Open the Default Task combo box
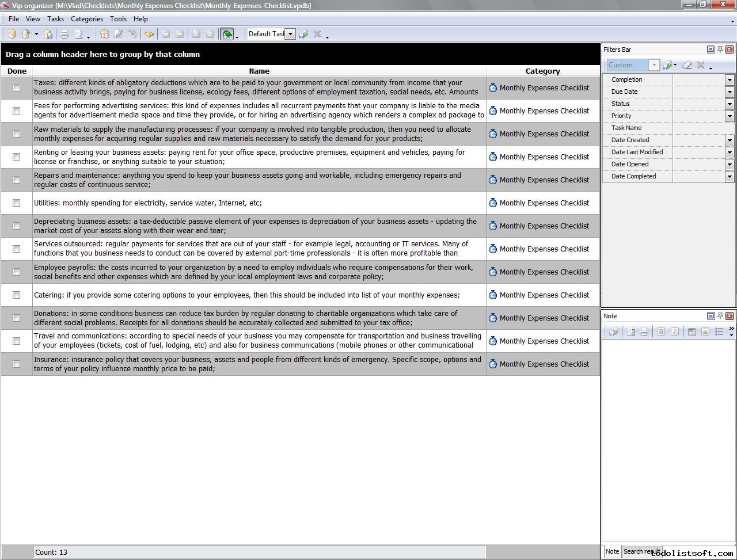Screen dimensions: 737x560 (x=290, y=34)
